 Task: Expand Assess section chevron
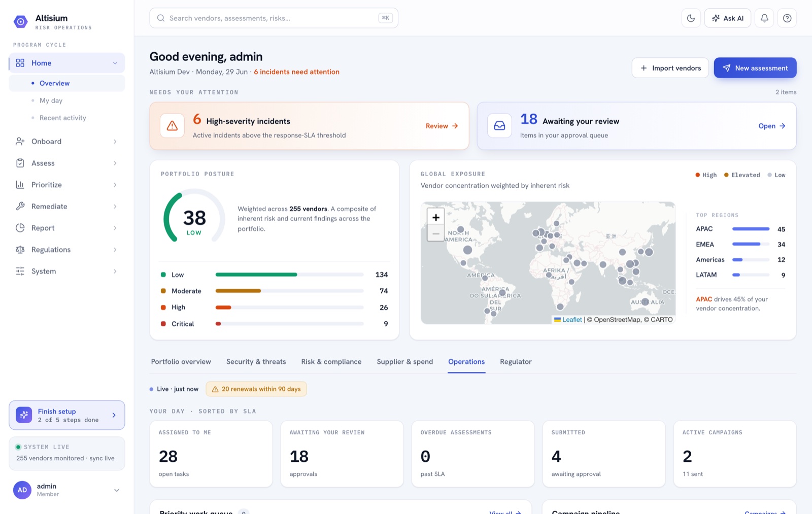point(115,163)
